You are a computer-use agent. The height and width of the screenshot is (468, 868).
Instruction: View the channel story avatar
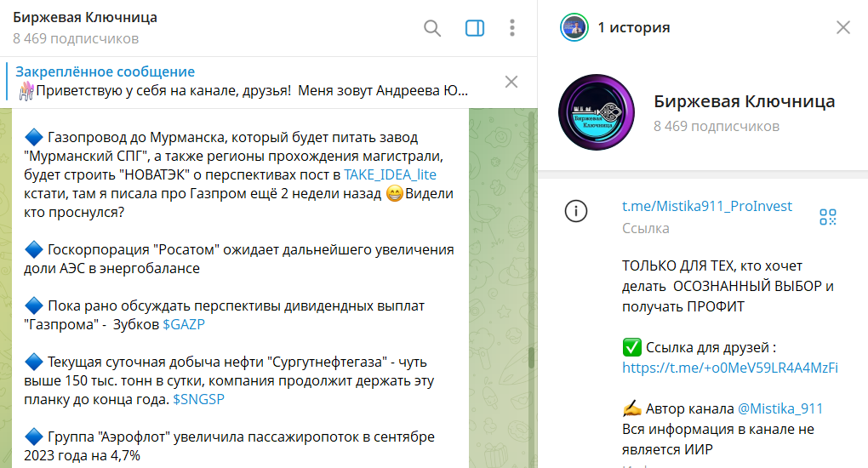coord(574,27)
